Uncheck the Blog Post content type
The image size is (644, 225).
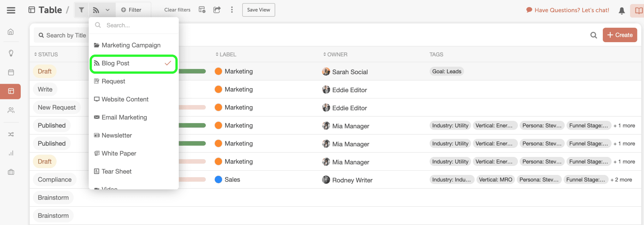pyautogui.click(x=134, y=64)
